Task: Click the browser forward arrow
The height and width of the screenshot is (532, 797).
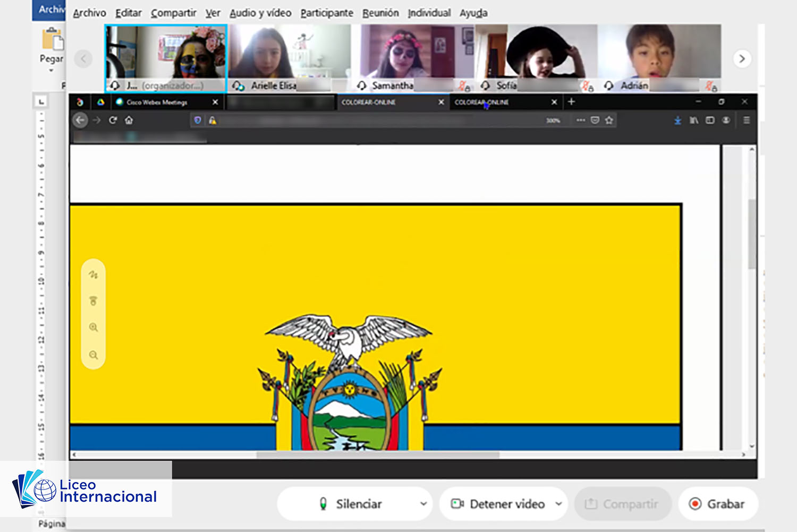Action: 97,120
